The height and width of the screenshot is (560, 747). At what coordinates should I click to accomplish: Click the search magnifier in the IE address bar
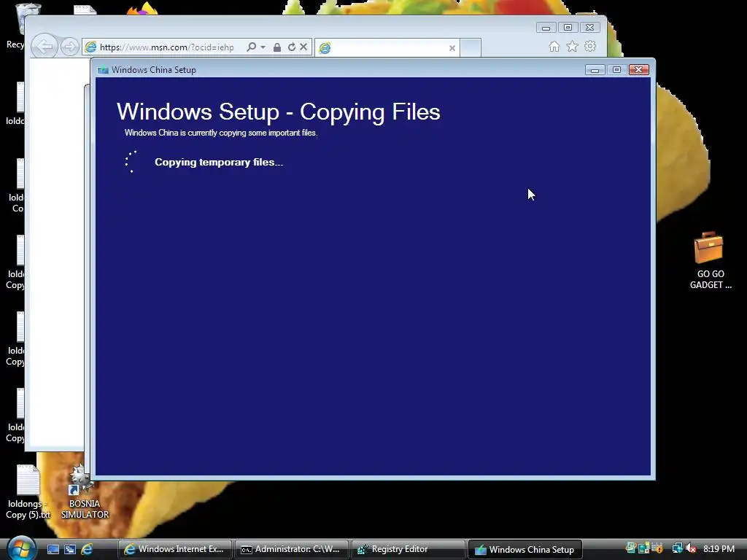[x=251, y=47]
